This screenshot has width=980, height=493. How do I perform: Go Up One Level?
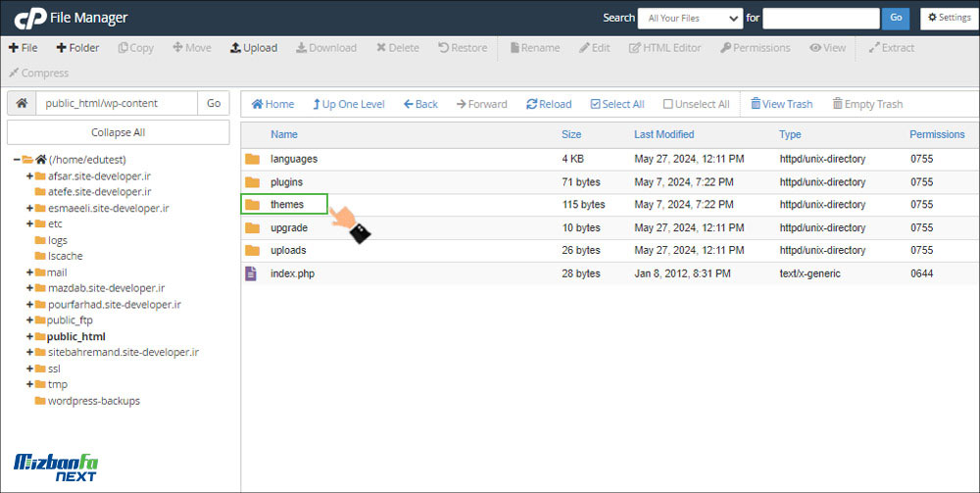coord(318,104)
